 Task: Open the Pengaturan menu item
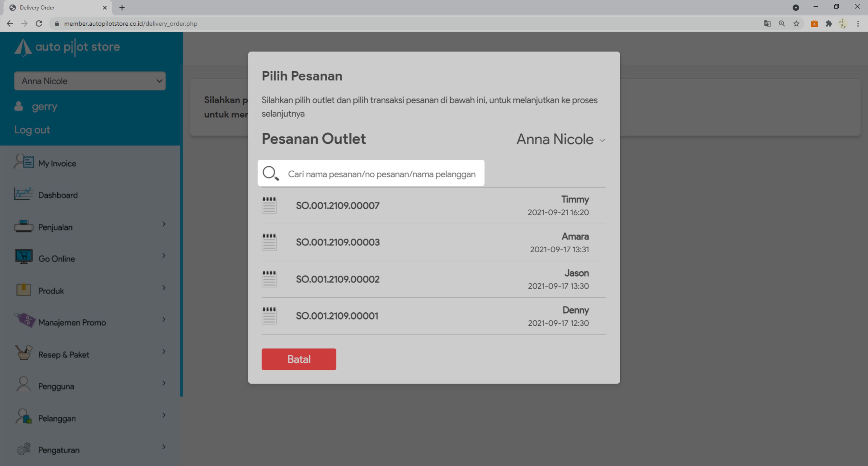pyautogui.click(x=59, y=450)
